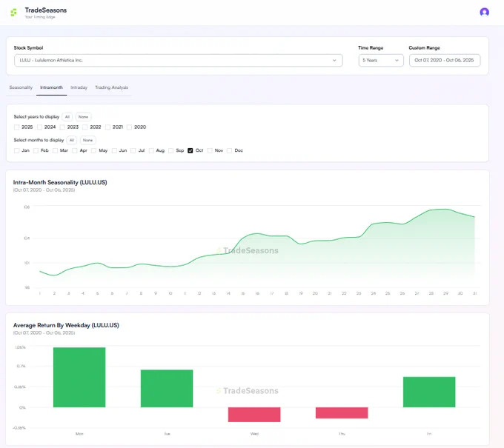
Task: Click the red Thursday return bar
Action: click(x=342, y=412)
